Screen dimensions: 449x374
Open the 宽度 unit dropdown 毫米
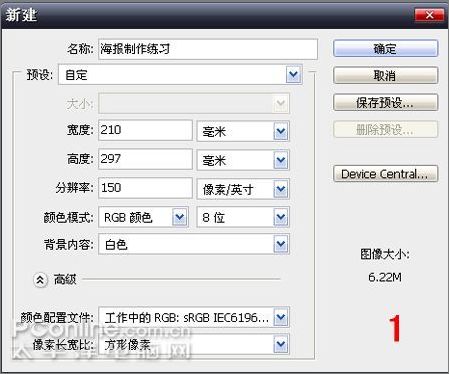243,132
